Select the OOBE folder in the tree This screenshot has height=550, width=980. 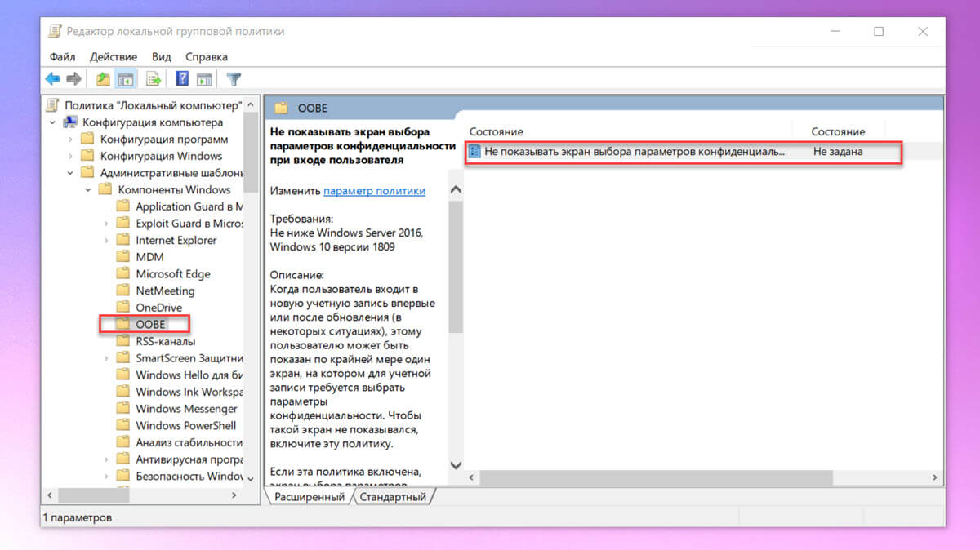coord(150,325)
